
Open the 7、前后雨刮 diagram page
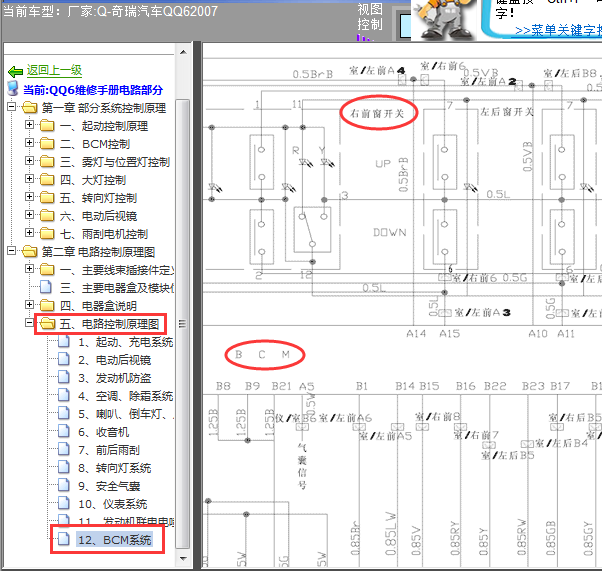click(109, 450)
